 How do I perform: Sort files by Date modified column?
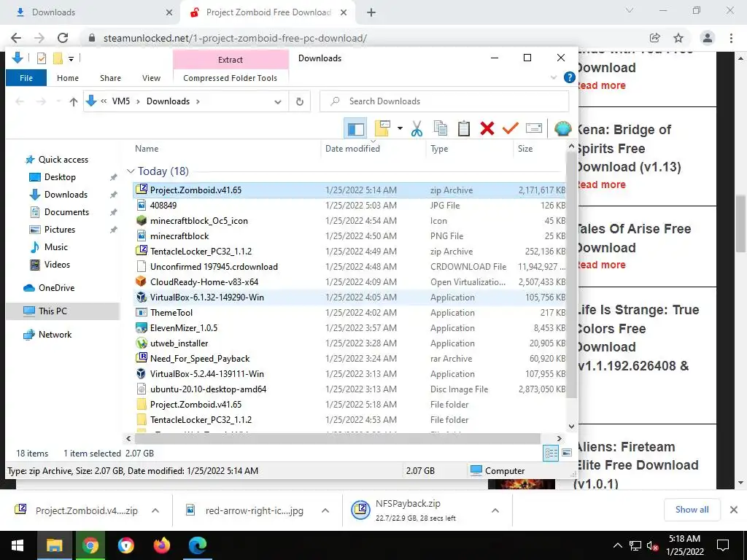point(352,149)
